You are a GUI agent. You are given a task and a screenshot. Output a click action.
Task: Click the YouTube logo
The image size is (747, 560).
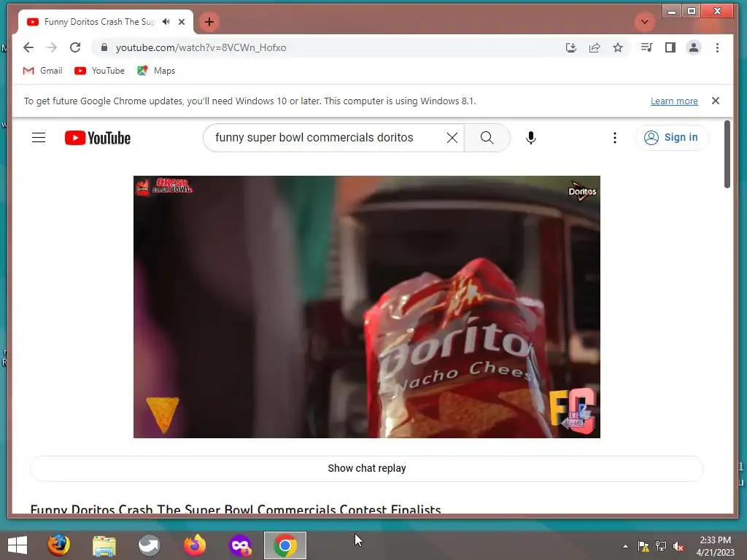[x=98, y=138]
